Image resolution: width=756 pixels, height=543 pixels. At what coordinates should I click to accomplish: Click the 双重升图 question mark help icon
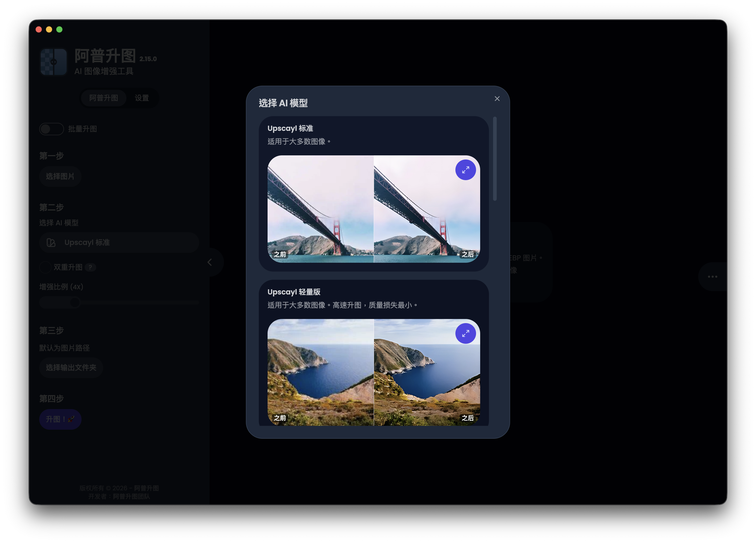(90, 267)
